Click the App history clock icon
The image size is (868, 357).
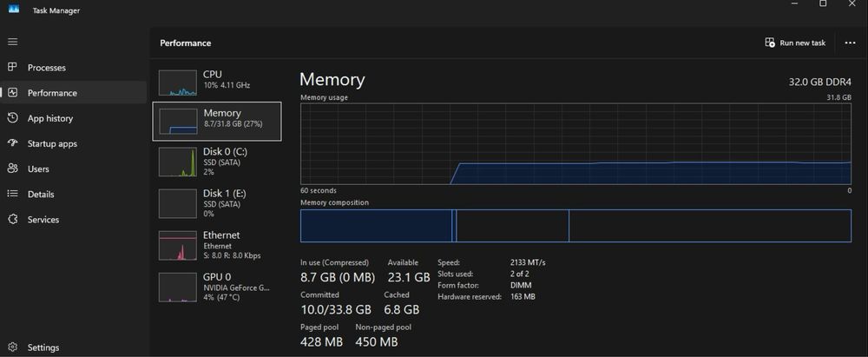(x=13, y=118)
